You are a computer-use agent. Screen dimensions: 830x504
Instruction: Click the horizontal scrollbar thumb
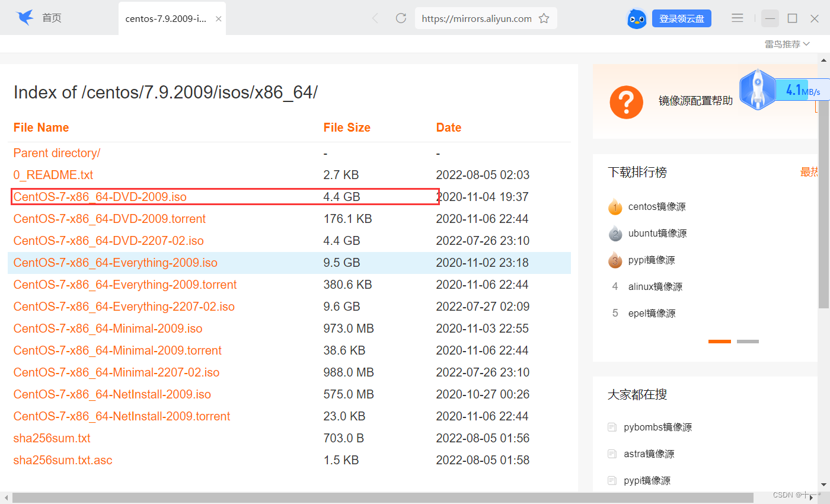click(383, 498)
